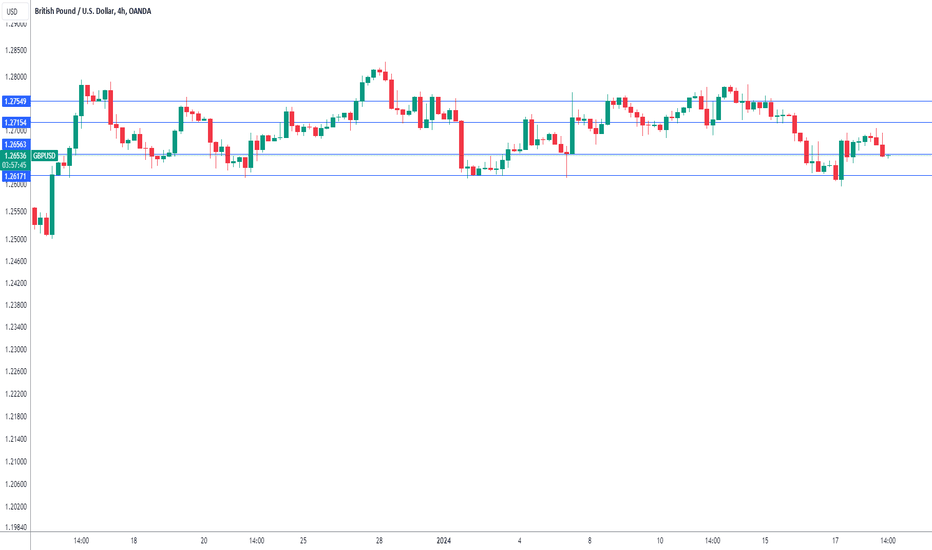Select the 1.27154 price level label
The height and width of the screenshot is (550, 932).
(15, 122)
